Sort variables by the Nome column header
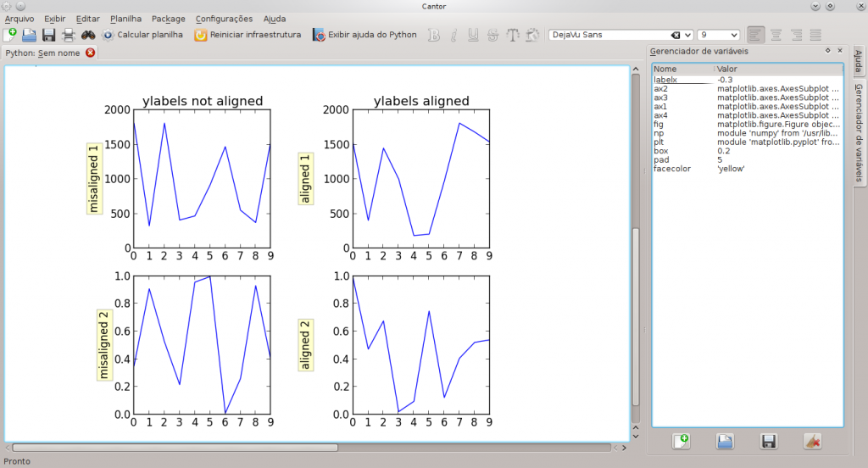 coord(684,70)
